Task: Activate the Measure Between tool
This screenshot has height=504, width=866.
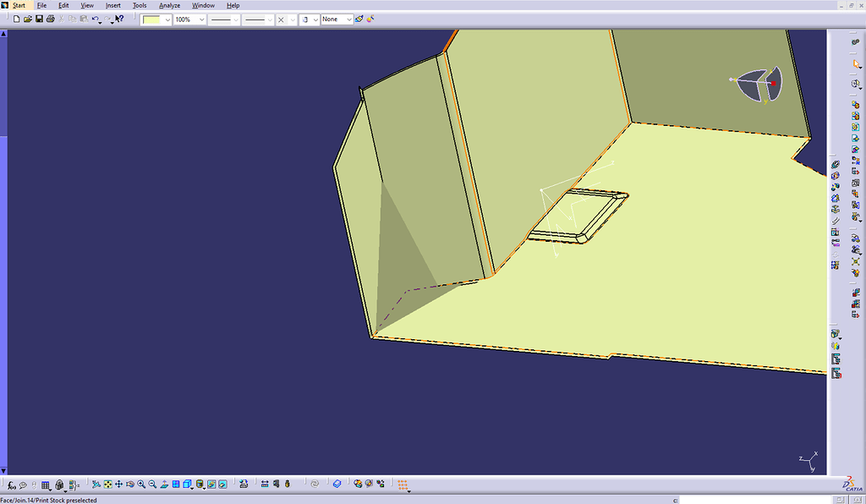Action: point(265,485)
